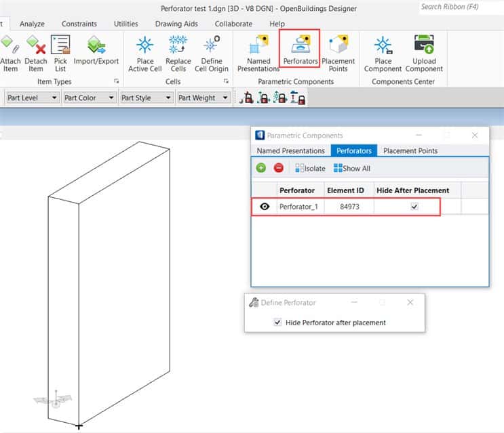
Task: Open Import/Export item types
Action: click(x=96, y=51)
